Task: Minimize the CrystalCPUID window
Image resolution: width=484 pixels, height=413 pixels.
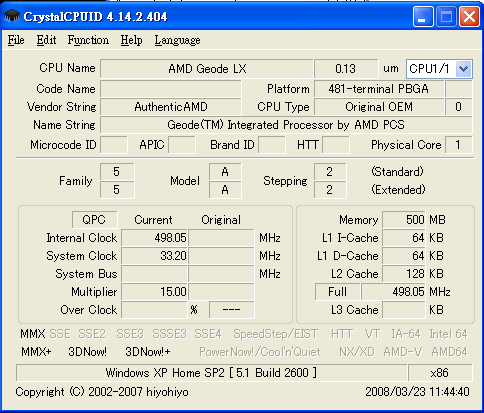Action: [x=423, y=17]
